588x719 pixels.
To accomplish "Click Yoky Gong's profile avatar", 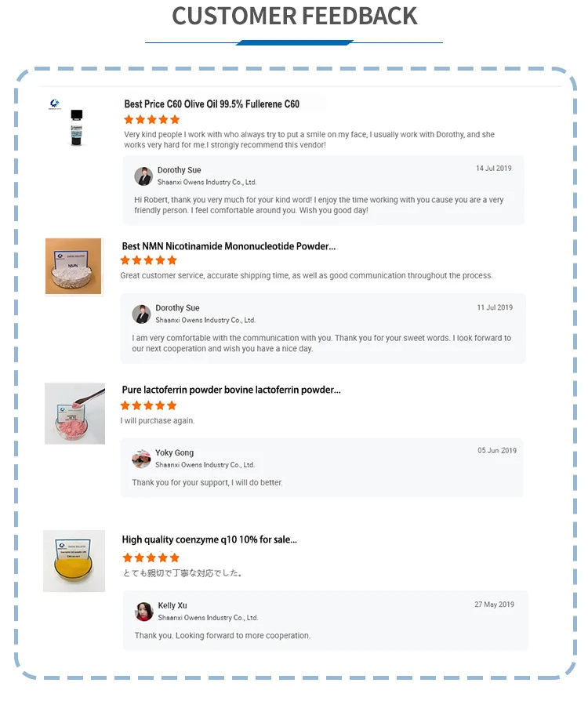I will click(x=142, y=459).
